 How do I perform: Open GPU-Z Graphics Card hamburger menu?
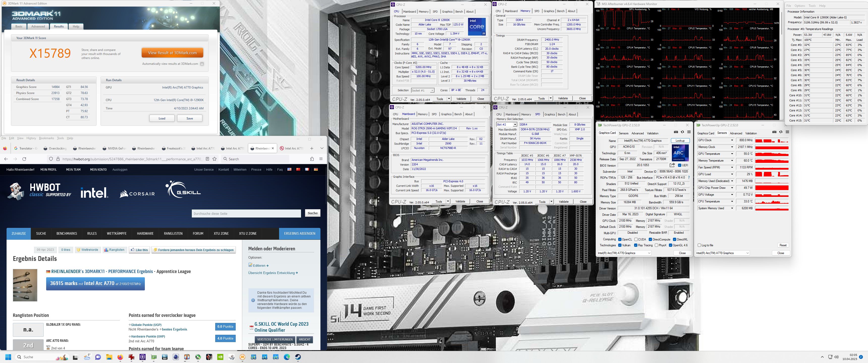point(689,132)
